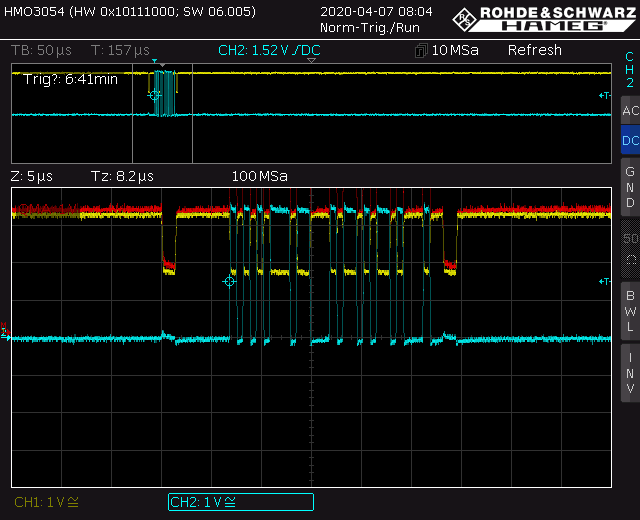Click the Z: 5 µs zoom timebase readout

click(x=31, y=176)
